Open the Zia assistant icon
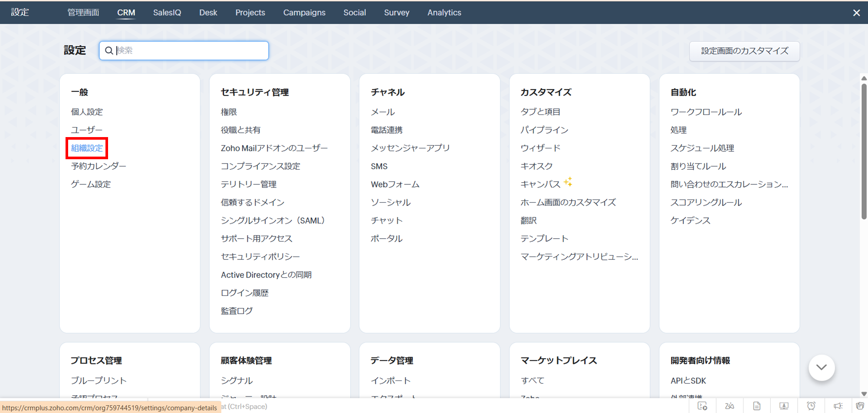Image resolution: width=868 pixels, height=413 pixels. [x=730, y=406]
